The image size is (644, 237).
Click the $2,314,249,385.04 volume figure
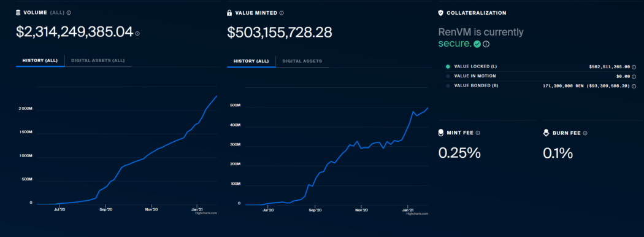(x=75, y=32)
